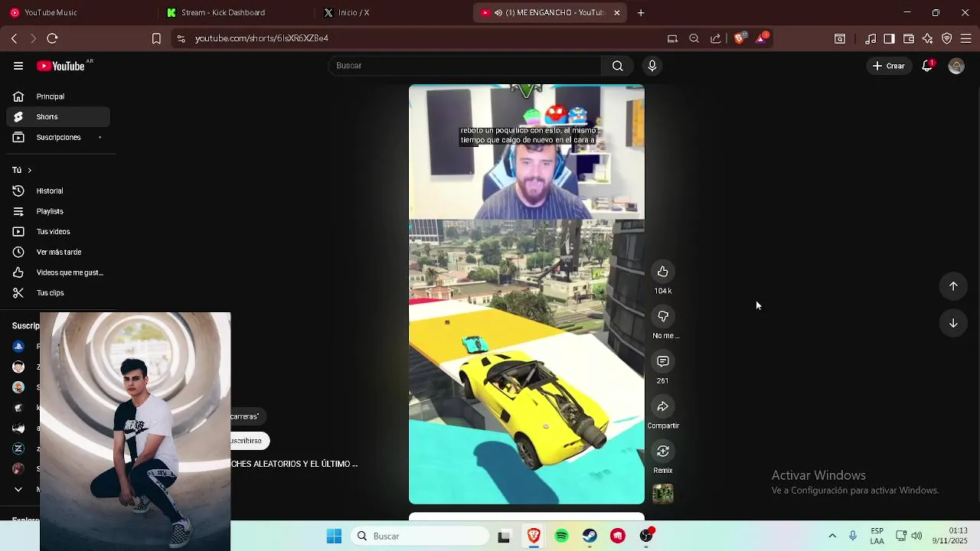Expand more subscriptions chevron
Screen dimensions: 980x551
(x=18, y=490)
